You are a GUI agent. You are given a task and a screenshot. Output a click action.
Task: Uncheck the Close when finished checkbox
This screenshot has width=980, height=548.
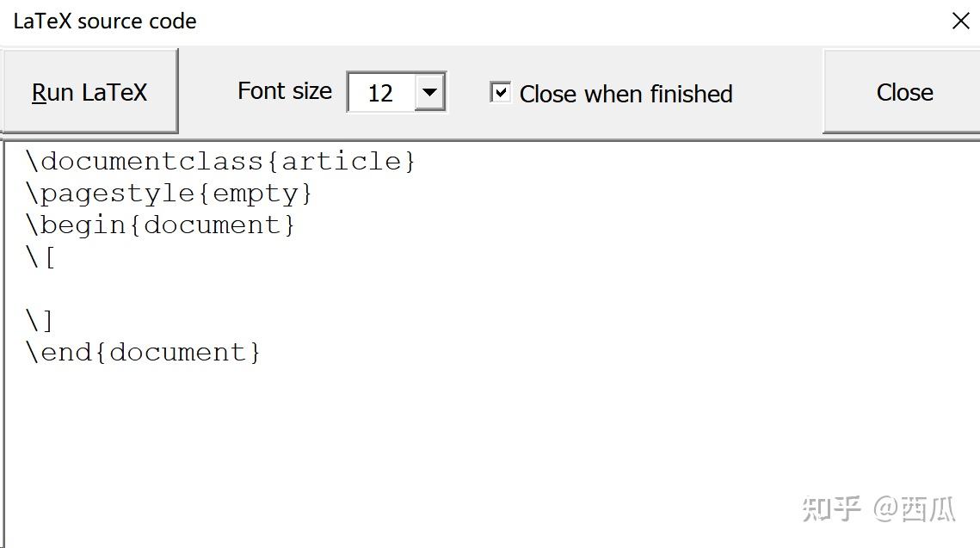tap(500, 92)
